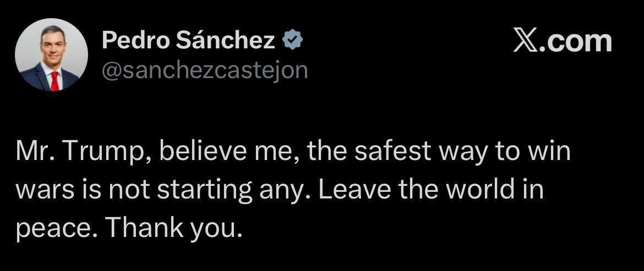Click the word "win" ending the first line

click(552, 153)
